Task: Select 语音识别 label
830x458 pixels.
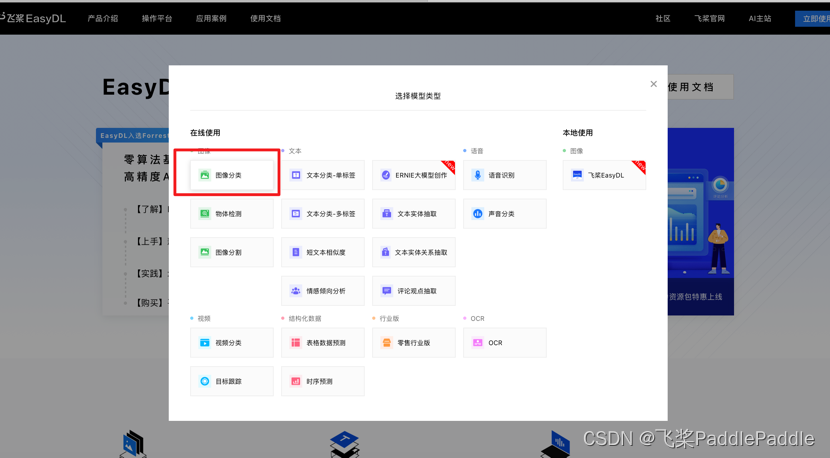Action: (x=501, y=175)
